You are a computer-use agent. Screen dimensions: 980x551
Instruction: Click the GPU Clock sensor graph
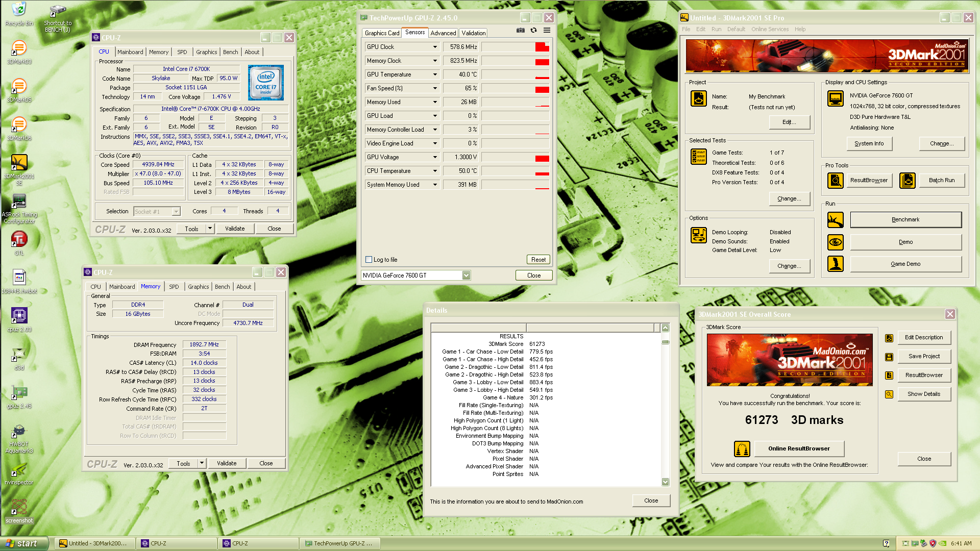click(x=516, y=47)
